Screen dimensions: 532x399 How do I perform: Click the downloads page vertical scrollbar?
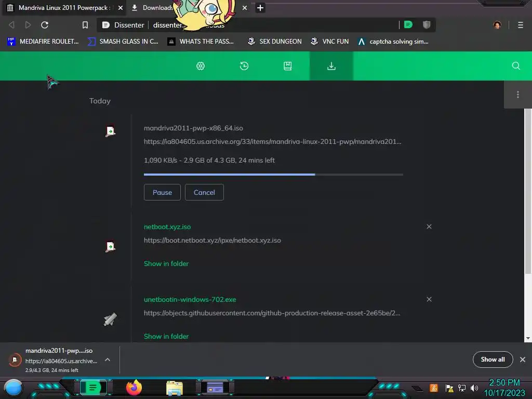tap(528, 191)
